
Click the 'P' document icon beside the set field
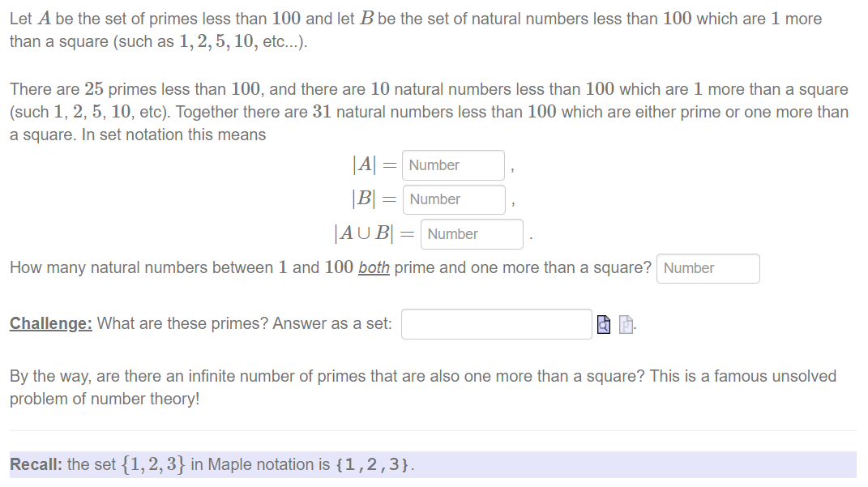[x=626, y=324]
